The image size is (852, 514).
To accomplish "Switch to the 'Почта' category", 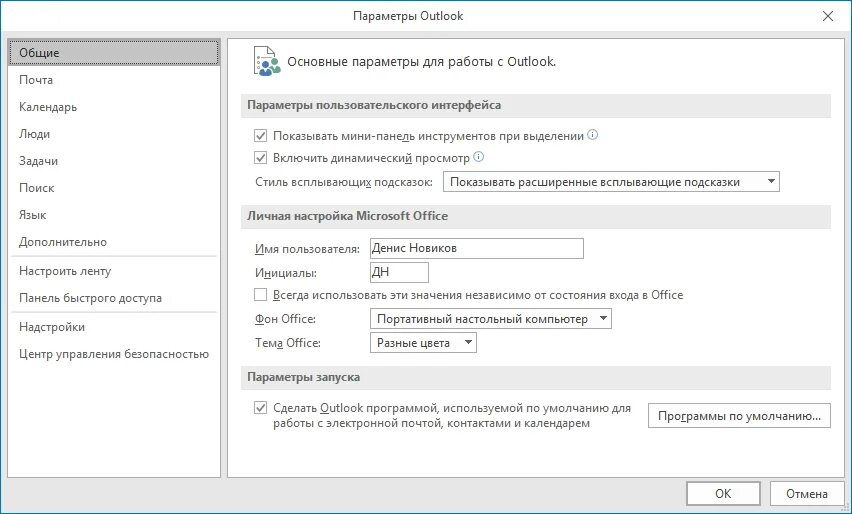I will point(36,80).
